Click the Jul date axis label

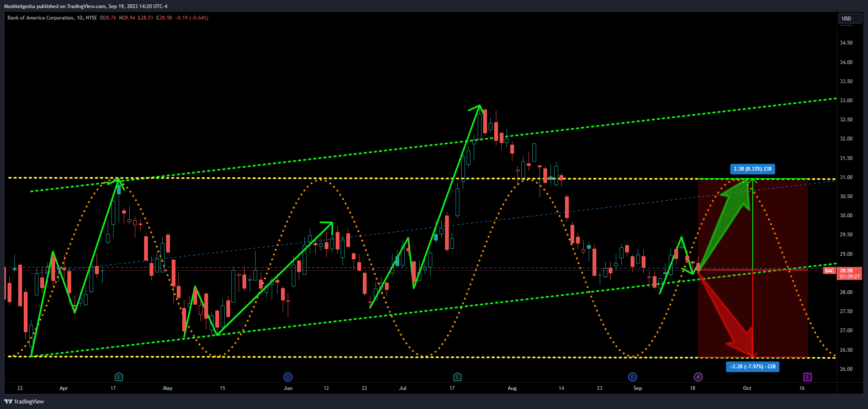point(403,388)
